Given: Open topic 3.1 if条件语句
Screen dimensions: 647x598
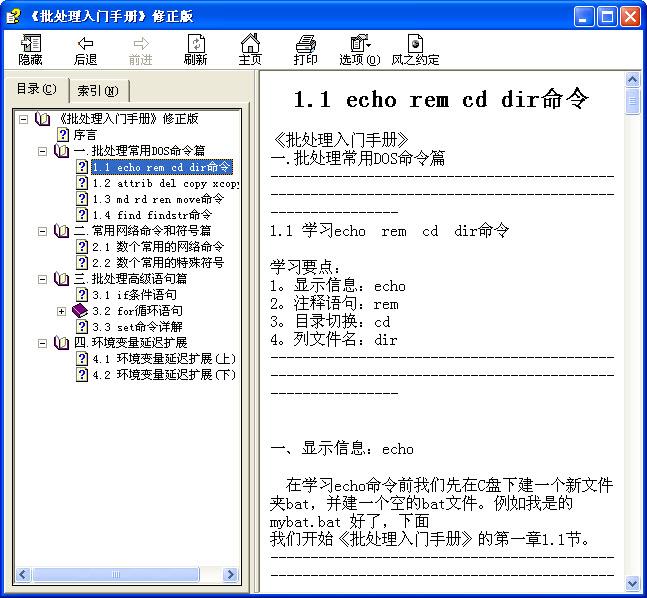Looking at the screenshot, I should coord(135,295).
